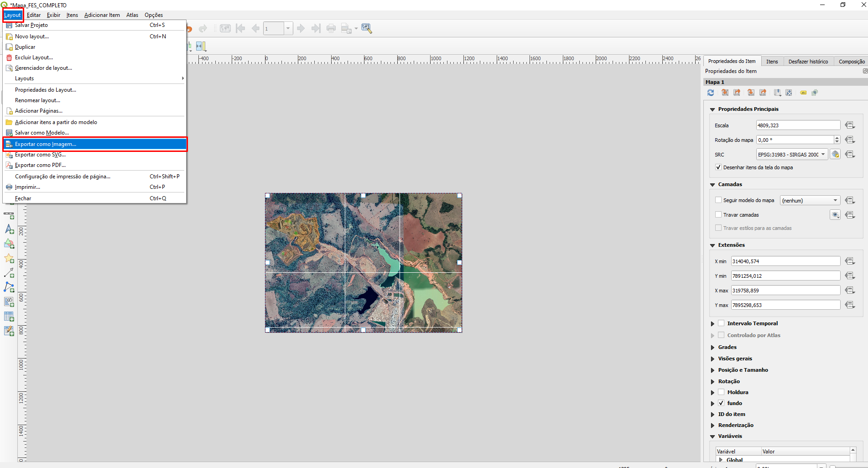This screenshot has width=868, height=468.
Task: Click the X min input field
Action: pyautogui.click(x=785, y=261)
